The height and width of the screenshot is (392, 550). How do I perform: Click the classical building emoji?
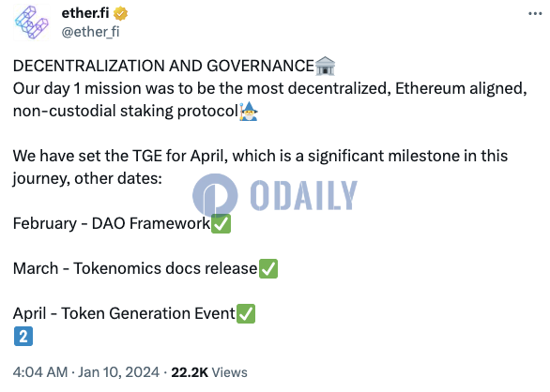point(325,66)
